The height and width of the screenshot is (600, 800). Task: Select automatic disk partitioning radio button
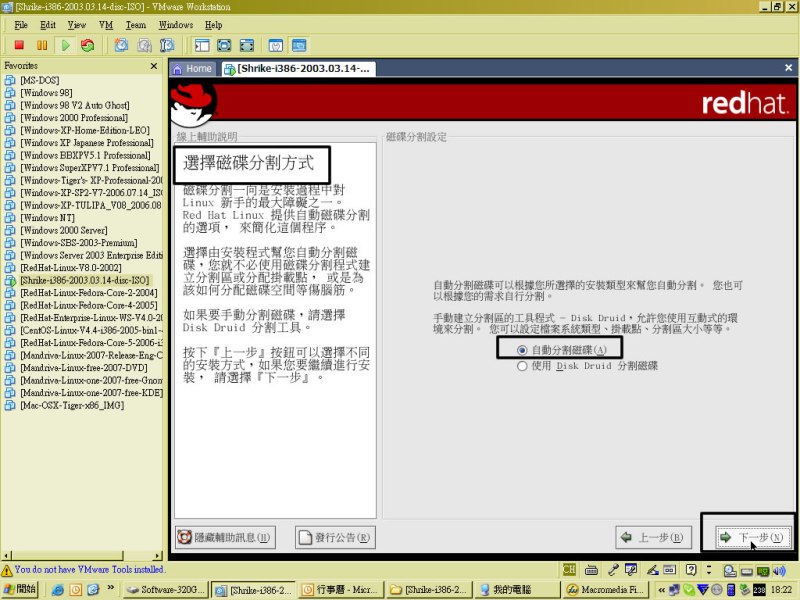pyautogui.click(x=521, y=350)
